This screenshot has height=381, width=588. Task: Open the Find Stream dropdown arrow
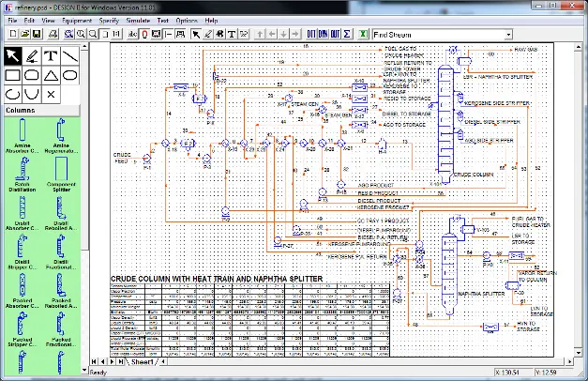coord(508,35)
